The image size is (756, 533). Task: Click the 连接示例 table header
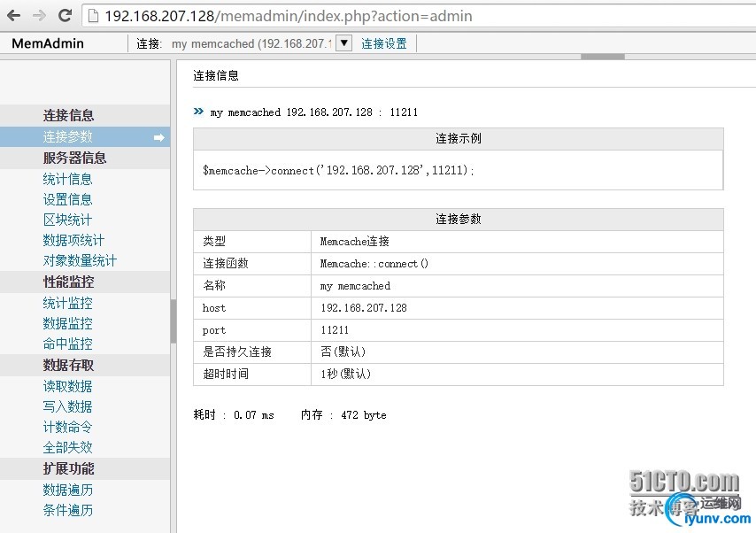(x=458, y=139)
